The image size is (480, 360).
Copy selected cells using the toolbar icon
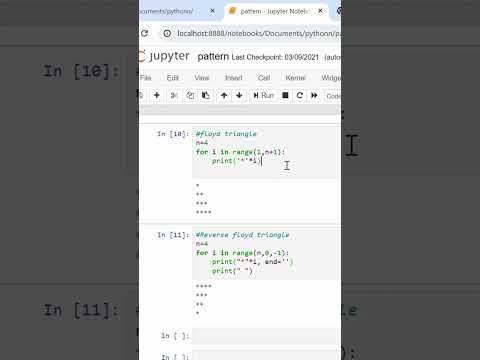pyautogui.click(x=190, y=95)
